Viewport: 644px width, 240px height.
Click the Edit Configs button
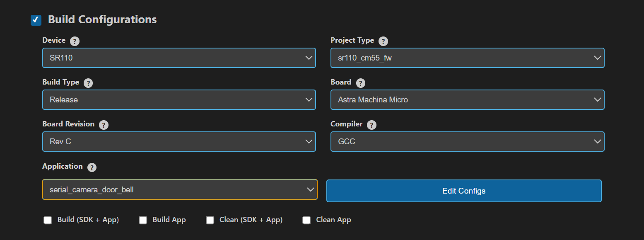463,191
